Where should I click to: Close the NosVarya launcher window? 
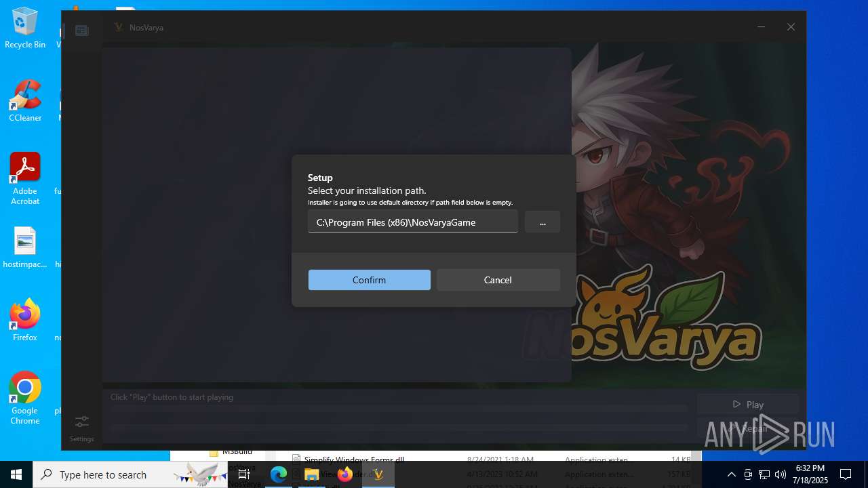pyautogui.click(x=791, y=27)
